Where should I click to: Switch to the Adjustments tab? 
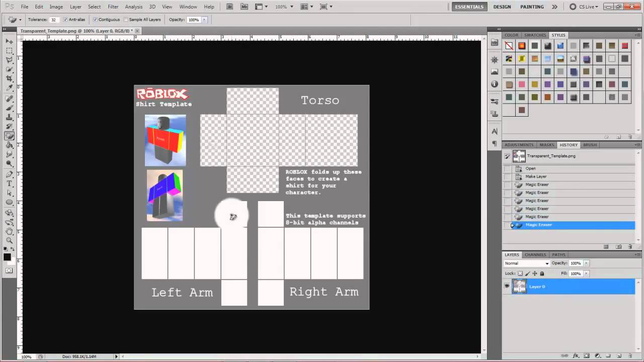coord(519,145)
